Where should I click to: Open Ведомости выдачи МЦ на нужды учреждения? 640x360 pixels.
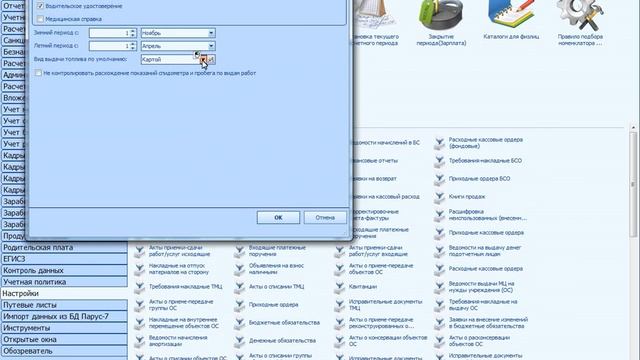[x=475, y=287]
